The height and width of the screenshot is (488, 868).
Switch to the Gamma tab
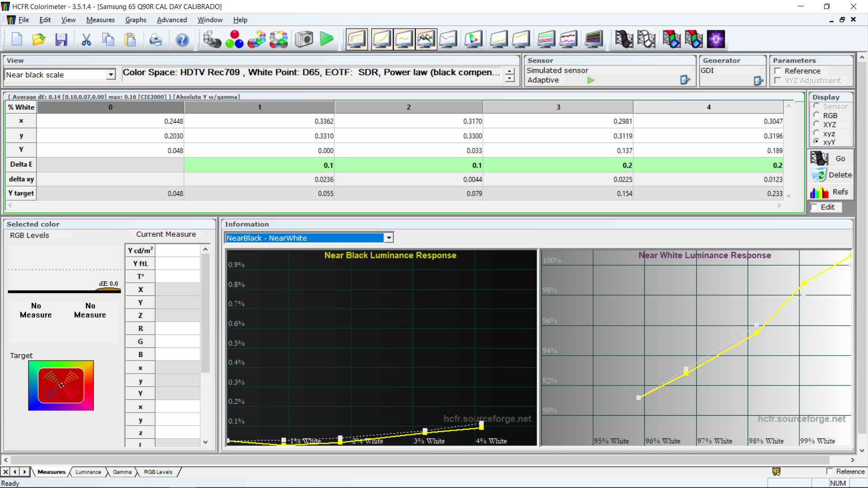[122, 472]
